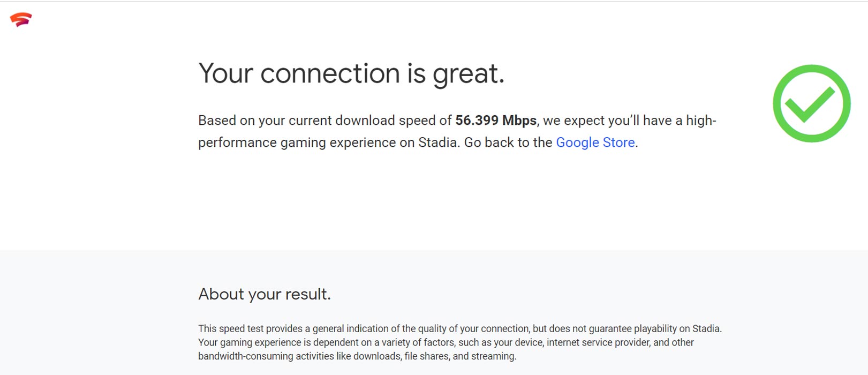Click the line starting "bandwidth-consuming activities"
Viewport: 868px width, 375px height.
pos(357,357)
